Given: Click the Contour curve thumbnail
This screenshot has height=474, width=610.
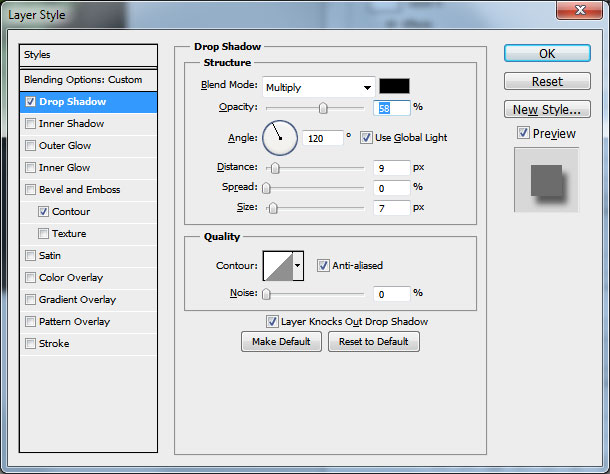Looking at the screenshot, I should click(x=278, y=266).
